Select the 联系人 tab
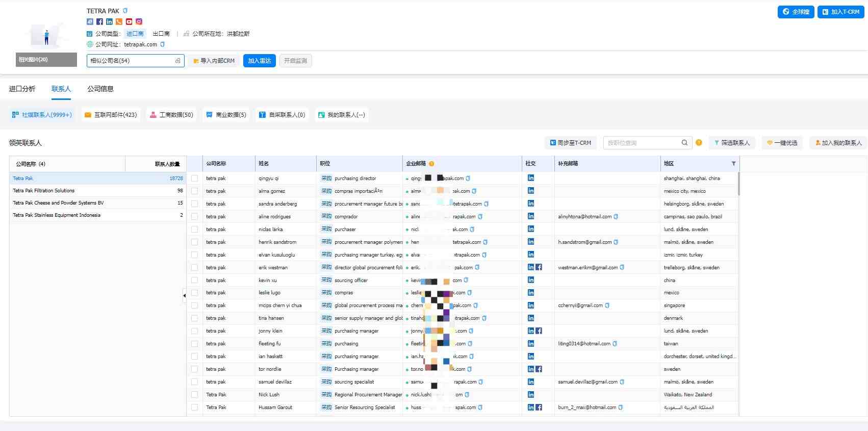The height and width of the screenshot is (431, 868). tap(61, 89)
